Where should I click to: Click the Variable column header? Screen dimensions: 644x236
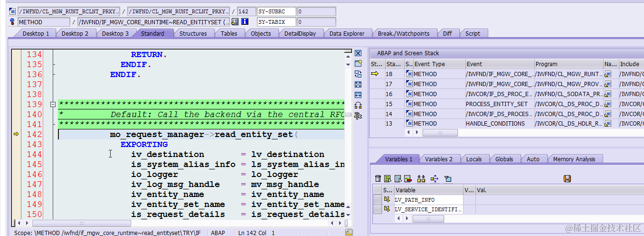click(x=428, y=190)
